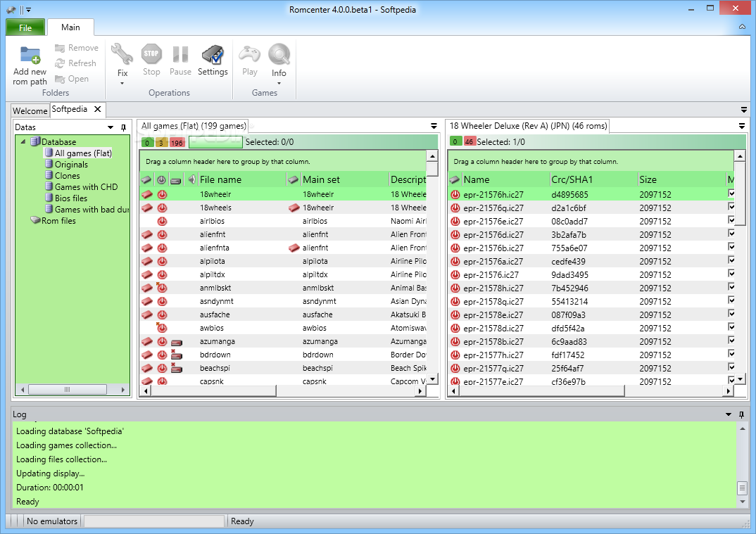
Task: Sort games by cartridge status column icon
Action: (x=146, y=180)
